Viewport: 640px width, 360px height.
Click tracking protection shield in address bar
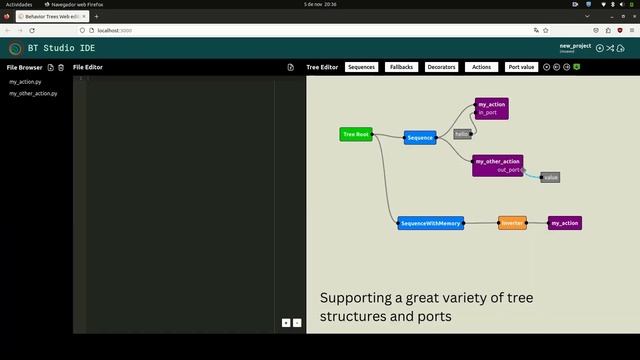(82, 31)
